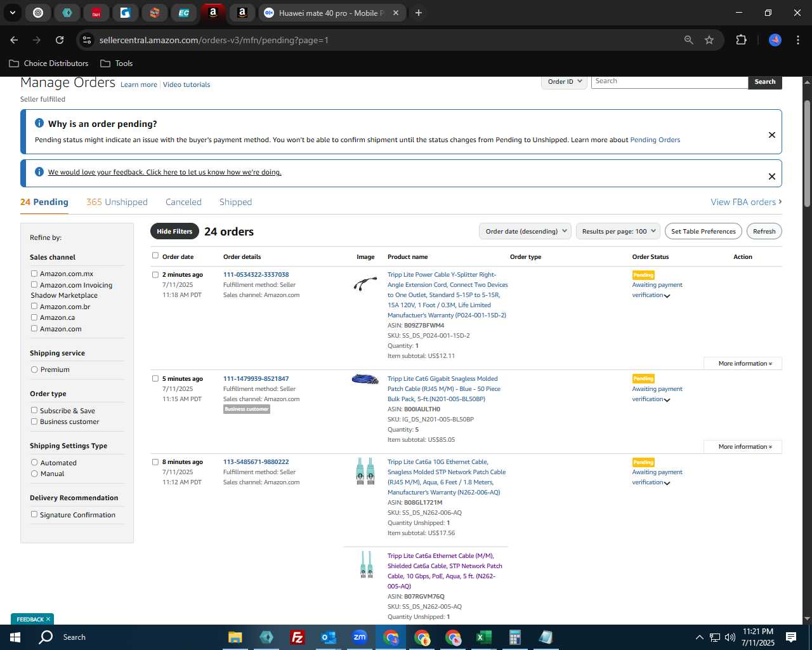
Task: Select checkbox for order 111-0534322-3337038
Action: [155, 275]
